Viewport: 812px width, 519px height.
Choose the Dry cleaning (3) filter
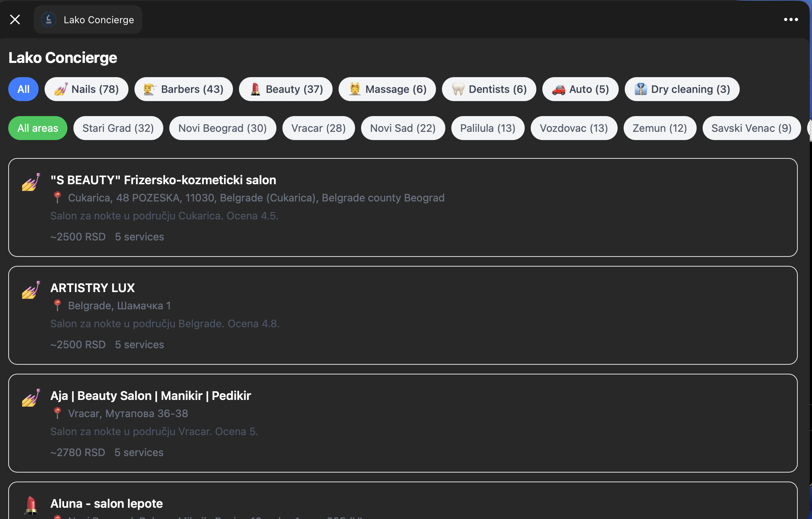point(682,89)
